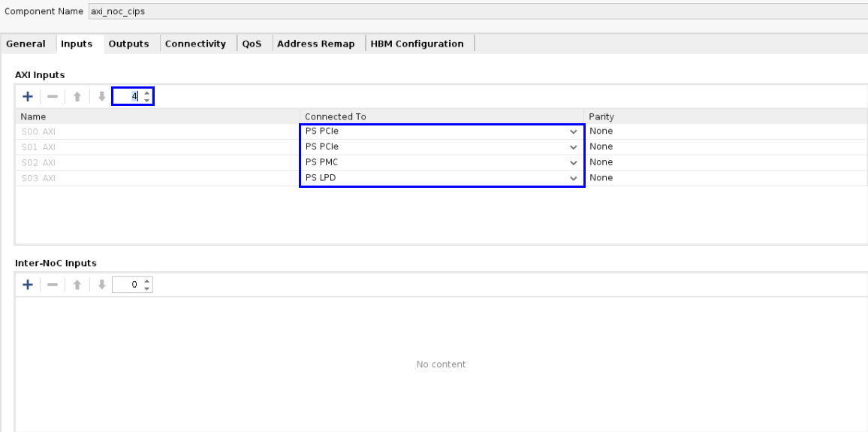Image resolution: width=868 pixels, height=432 pixels.
Task: Click the minus icon under AXI Inputs
Action: tap(52, 96)
